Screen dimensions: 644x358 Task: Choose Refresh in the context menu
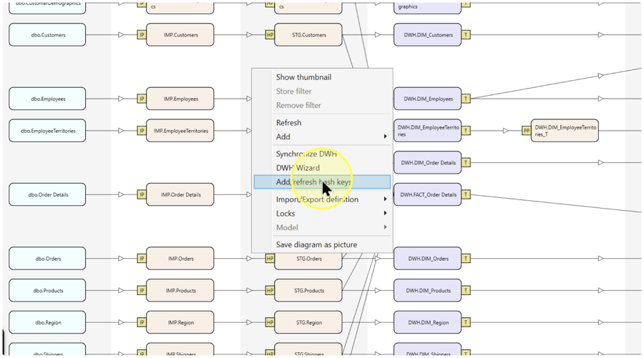[x=322, y=123]
